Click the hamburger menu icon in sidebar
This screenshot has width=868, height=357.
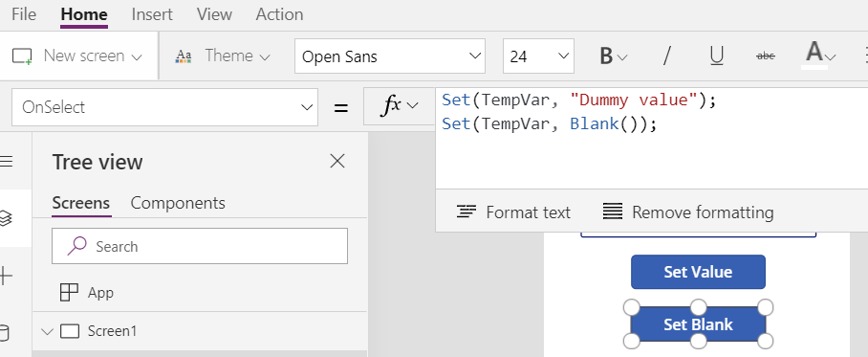coord(6,162)
